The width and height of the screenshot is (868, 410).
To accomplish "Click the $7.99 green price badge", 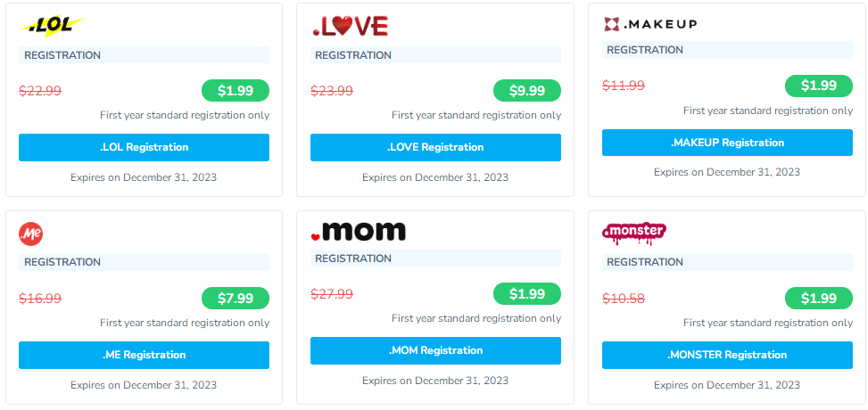I will click(x=236, y=298).
